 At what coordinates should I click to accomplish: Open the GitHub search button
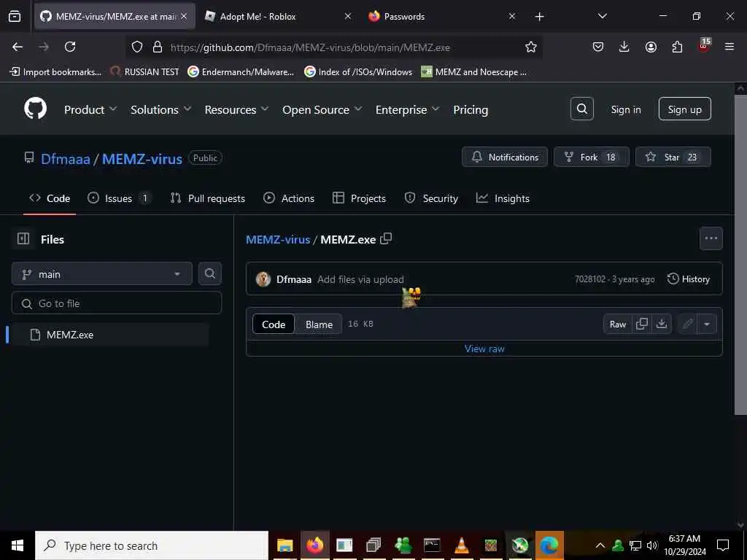coord(581,109)
